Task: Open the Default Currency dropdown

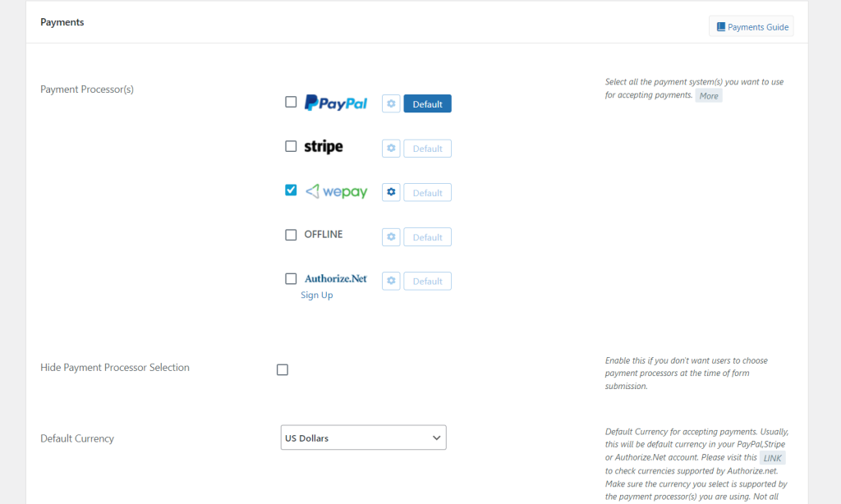Action: pyautogui.click(x=363, y=438)
